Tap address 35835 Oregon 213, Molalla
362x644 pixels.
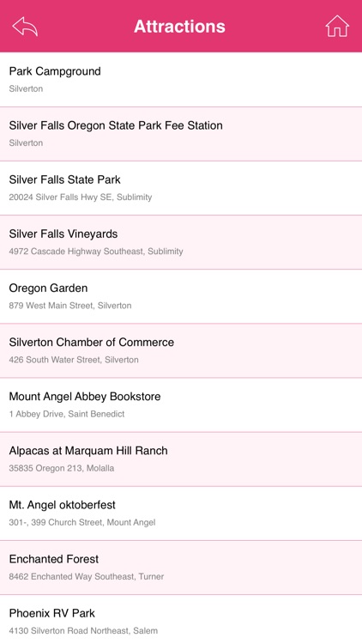[62, 468]
